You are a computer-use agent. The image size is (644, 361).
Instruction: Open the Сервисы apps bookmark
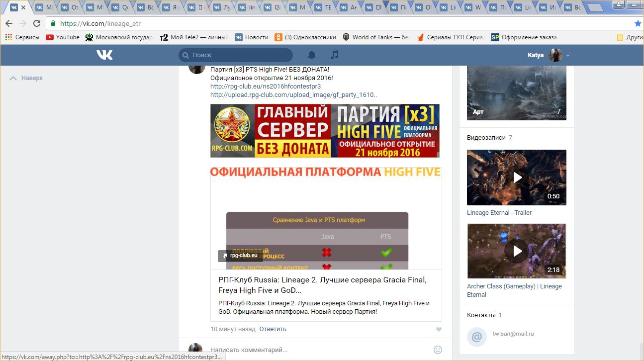pos(22,37)
